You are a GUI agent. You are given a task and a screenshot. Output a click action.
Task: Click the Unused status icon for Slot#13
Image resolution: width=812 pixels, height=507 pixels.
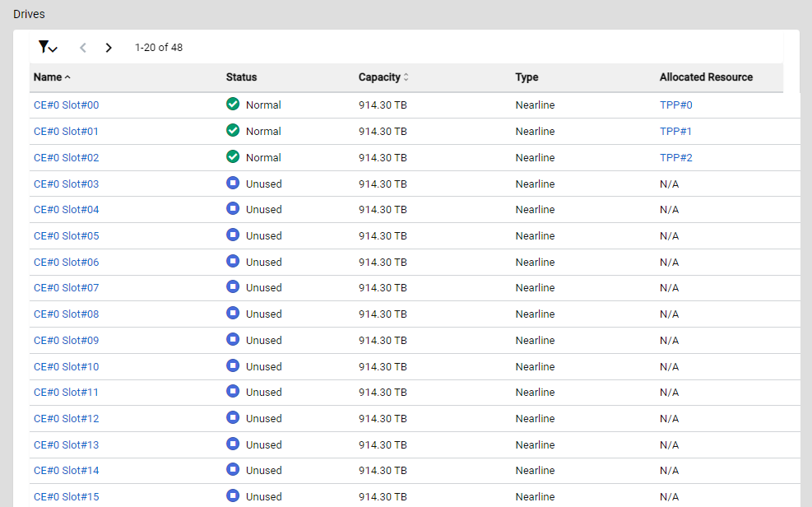pyautogui.click(x=233, y=444)
